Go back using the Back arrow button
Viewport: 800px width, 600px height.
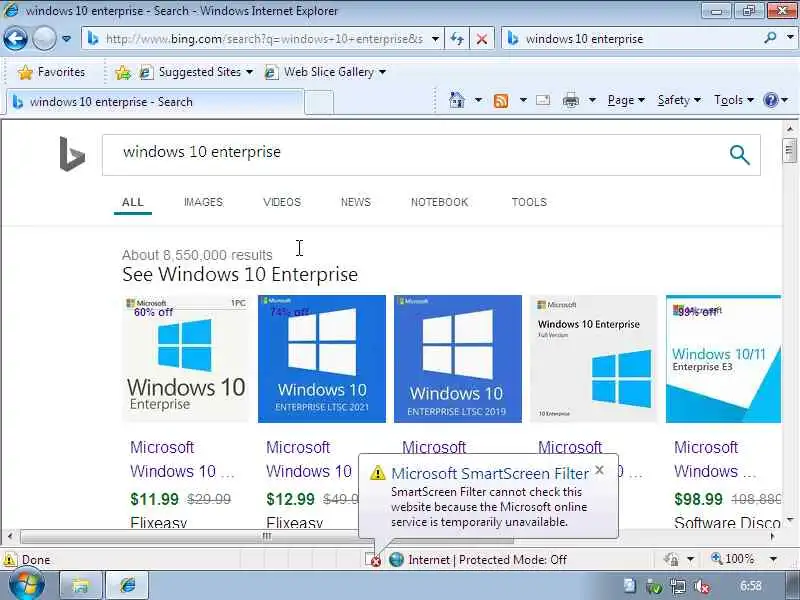click(15, 39)
